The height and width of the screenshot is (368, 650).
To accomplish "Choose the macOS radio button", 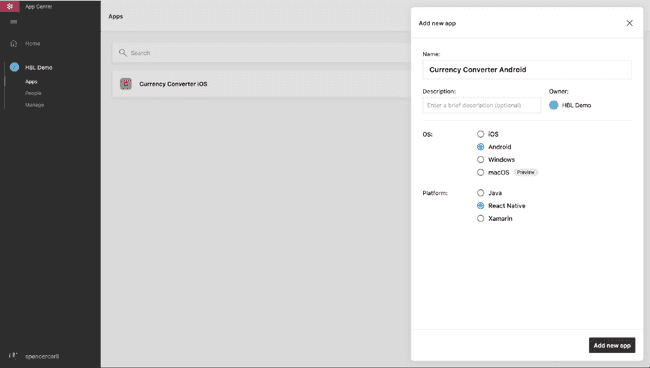I will point(480,172).
